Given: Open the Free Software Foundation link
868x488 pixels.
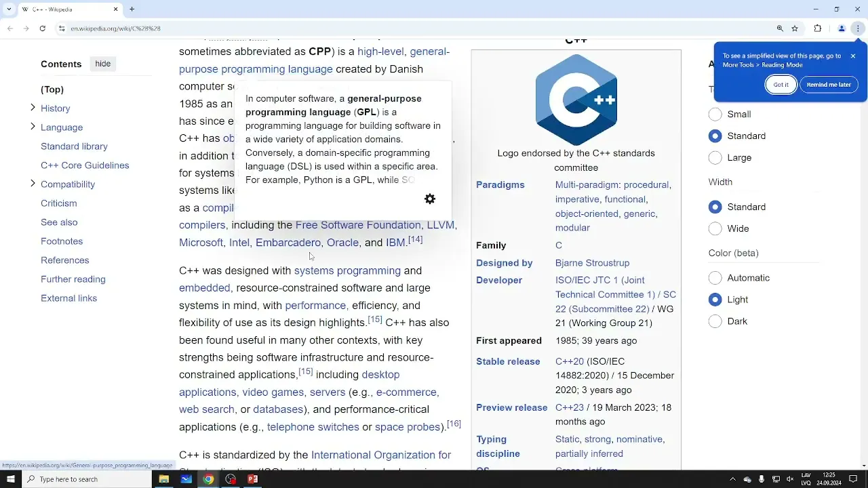Looking at the screenshot, I should click(358, 225).
